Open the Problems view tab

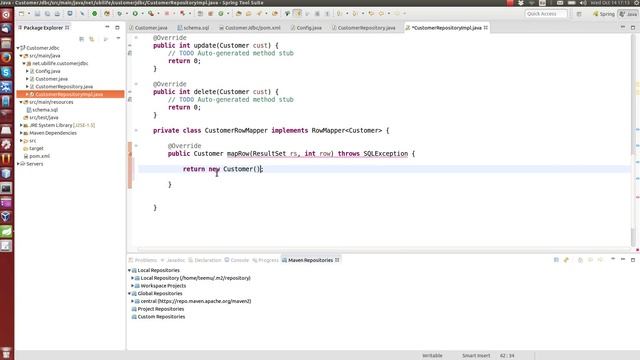click(x=143, y=260)
